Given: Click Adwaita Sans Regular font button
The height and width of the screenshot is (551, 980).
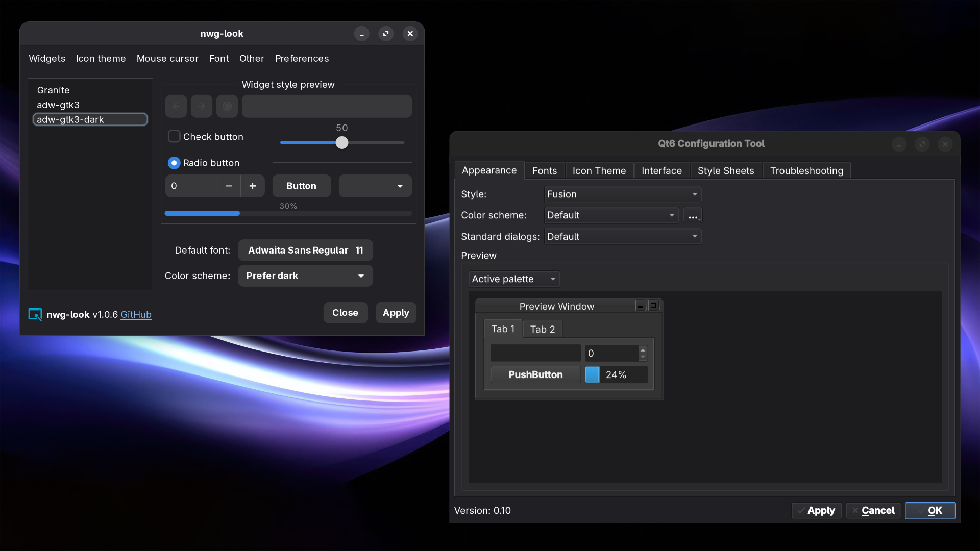Looking at the screenshot, I should point(305,251).
